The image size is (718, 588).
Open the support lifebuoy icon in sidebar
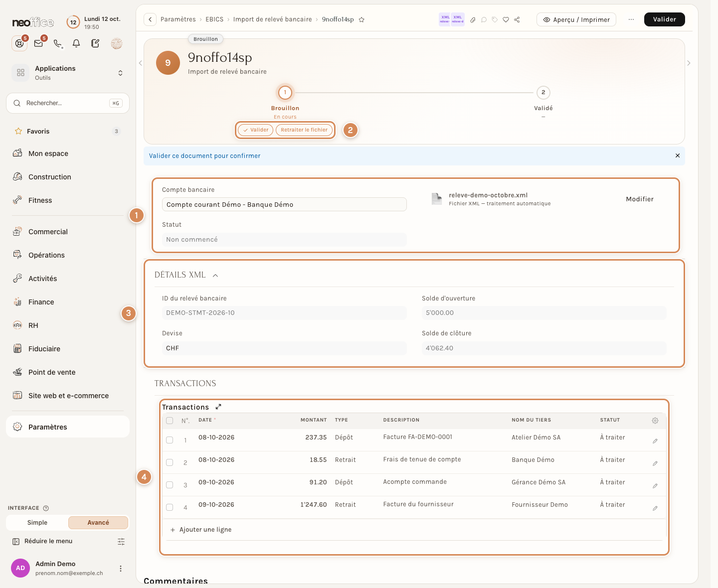(19, 43)
